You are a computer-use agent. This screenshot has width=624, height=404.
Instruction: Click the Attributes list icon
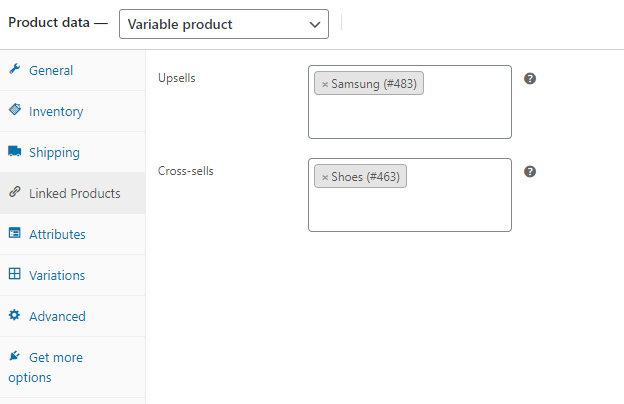(x=14, y=234)
